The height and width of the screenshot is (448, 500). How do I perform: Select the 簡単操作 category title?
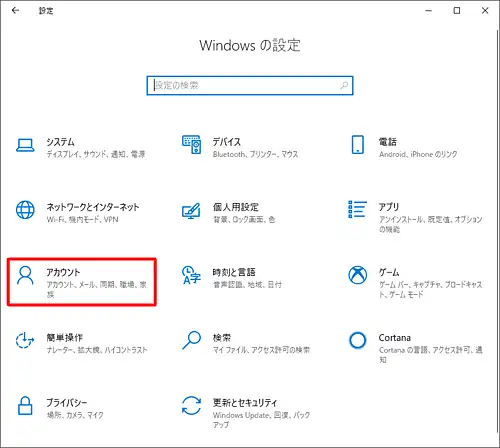tap(64, 338)
